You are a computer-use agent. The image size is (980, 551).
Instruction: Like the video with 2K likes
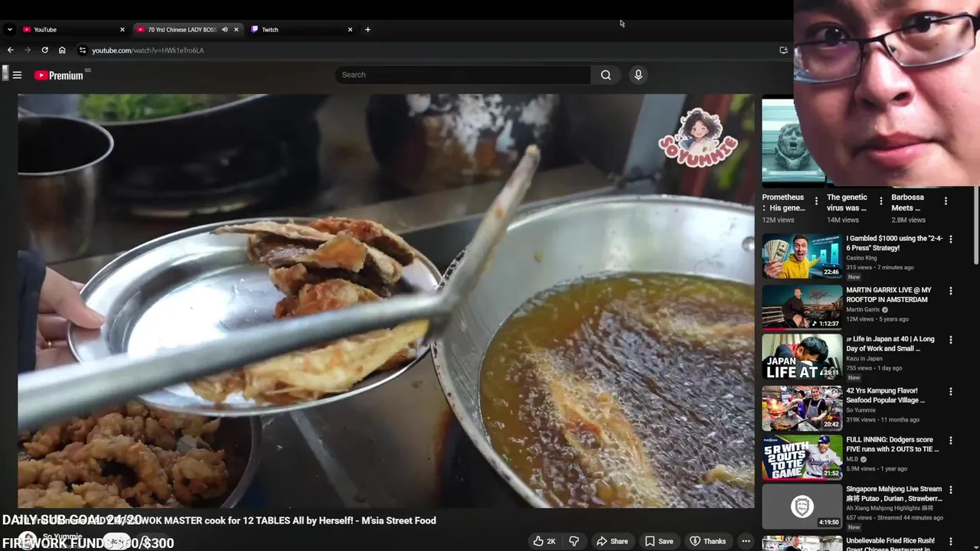pos(546,541)
